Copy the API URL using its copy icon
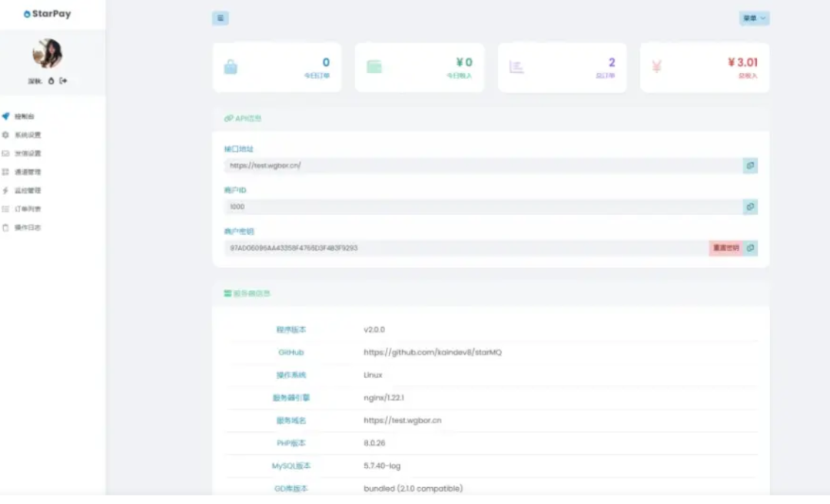Viewport: 830px width, 504px height. [x=750, y=165]
